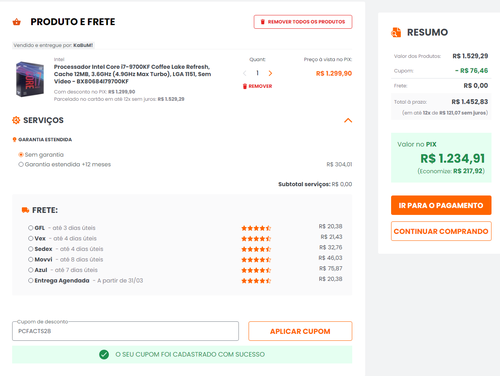Click the Vendido e entregue por KaBuM! label

tap(53, 45)
